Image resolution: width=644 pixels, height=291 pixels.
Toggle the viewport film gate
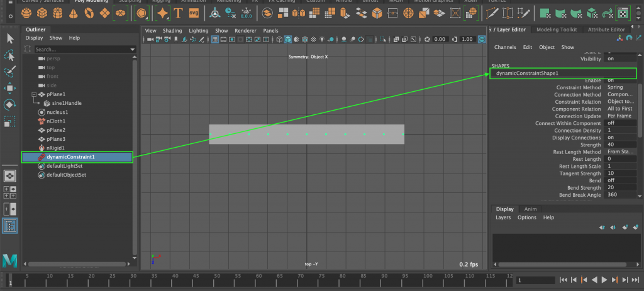click(x=223, y=40)
